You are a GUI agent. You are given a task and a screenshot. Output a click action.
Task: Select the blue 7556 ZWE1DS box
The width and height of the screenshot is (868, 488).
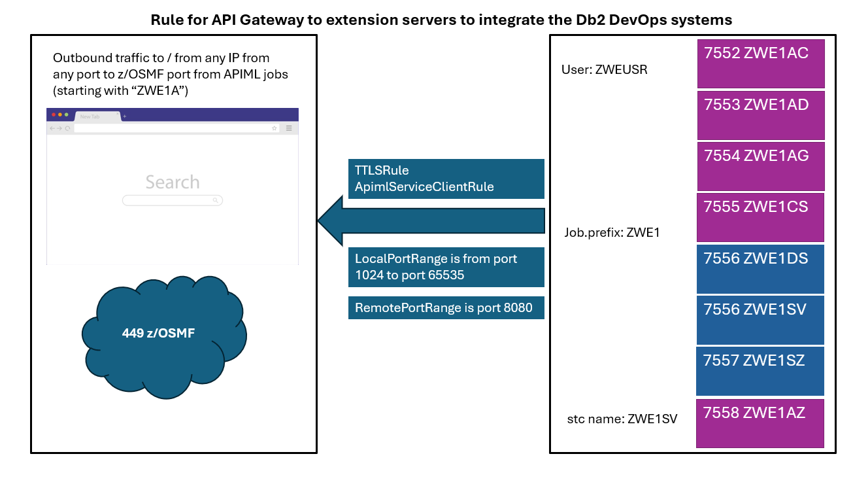[x=760, y=269]
